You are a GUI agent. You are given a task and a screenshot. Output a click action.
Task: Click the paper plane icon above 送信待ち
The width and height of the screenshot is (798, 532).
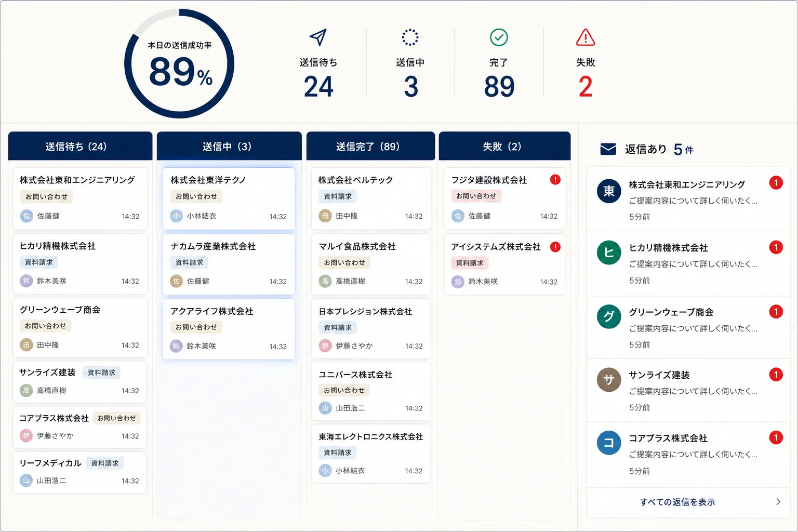318,37
